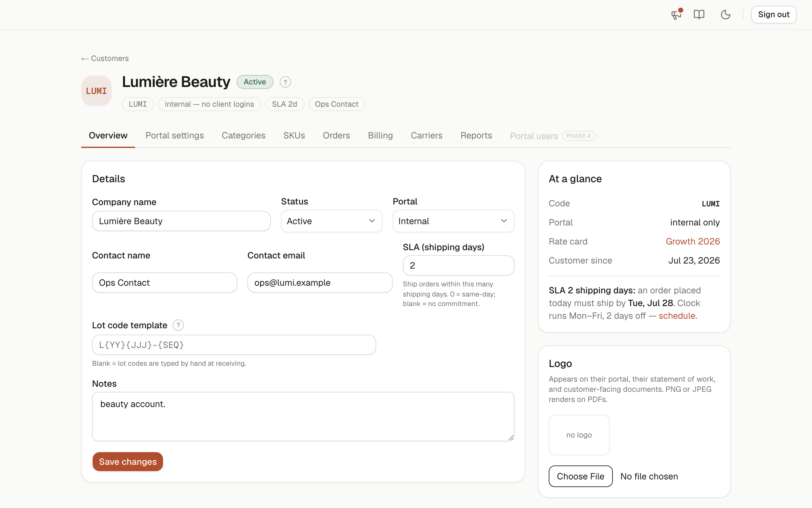Click the SLA shipping days field
Viewport: 812px width, 508px height.
(458, 265)
